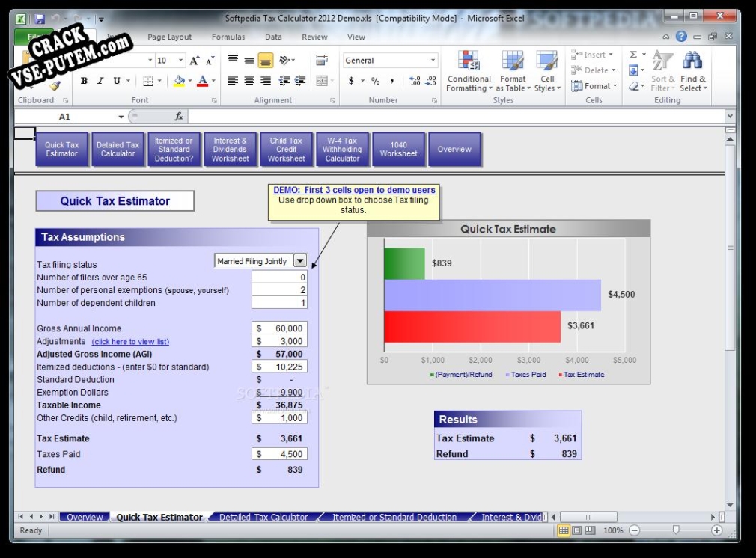756x558 pixels.
Task: Click Merge & Center icon
Action: coord(322,81)
